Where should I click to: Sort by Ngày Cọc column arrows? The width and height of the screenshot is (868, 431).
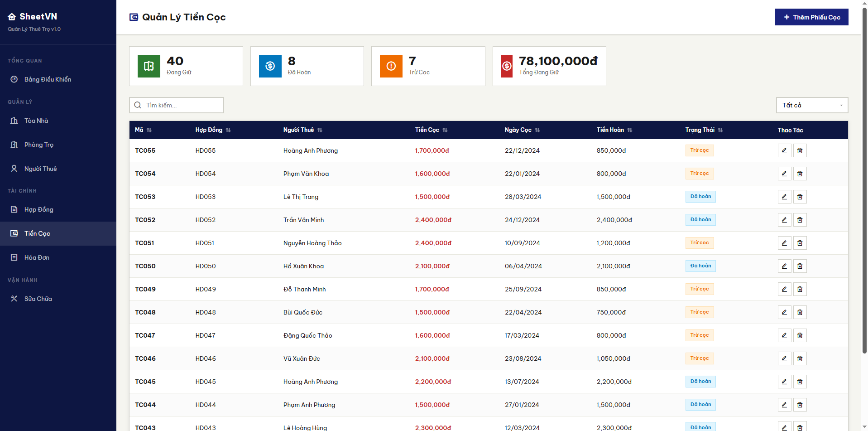[x=537, y=130]
